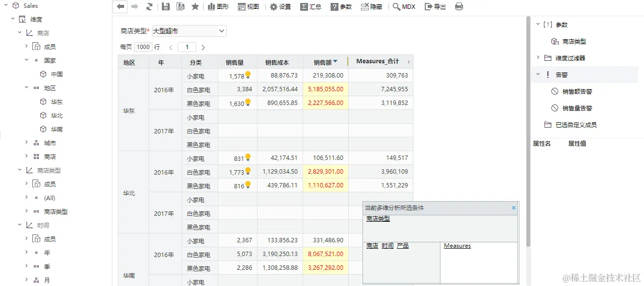Open the 参数 parameters icon
644x286 pixels.
pyautogui.click(x=341, y=6)
